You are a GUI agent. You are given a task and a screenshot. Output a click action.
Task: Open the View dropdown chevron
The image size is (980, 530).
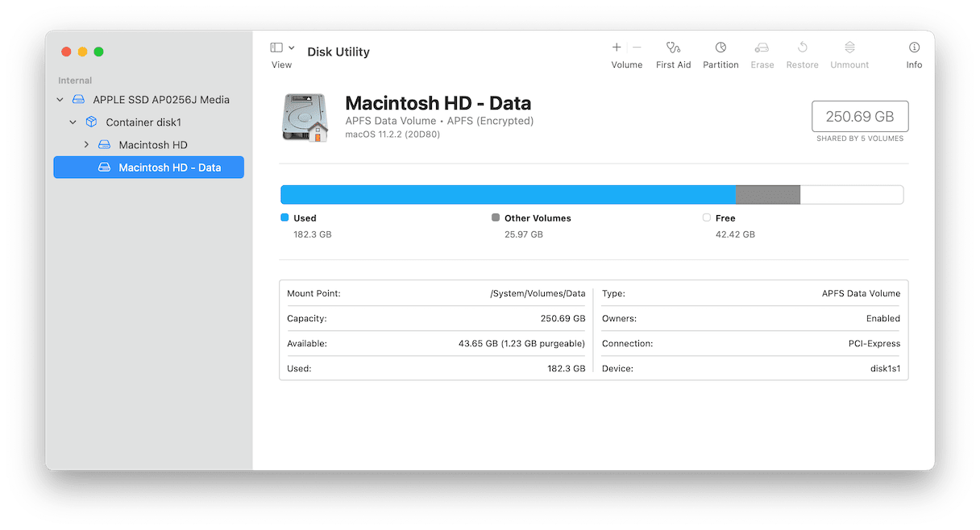[292, 48]
